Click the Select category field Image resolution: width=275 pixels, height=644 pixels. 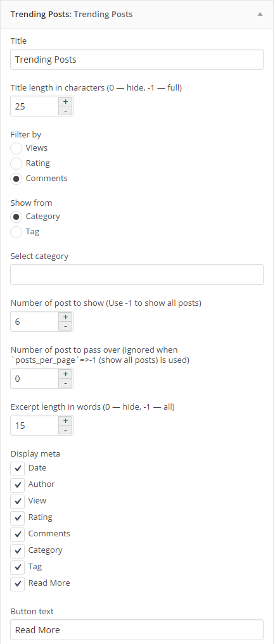pos(137,274)
